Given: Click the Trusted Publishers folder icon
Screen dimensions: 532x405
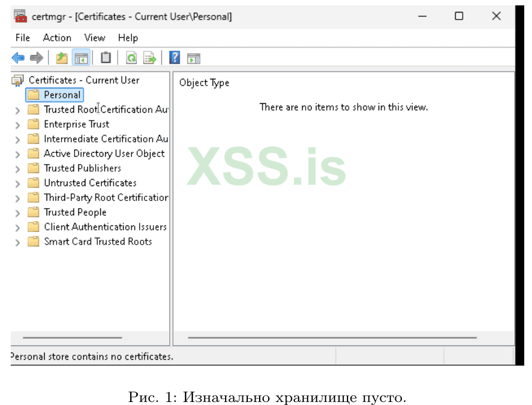Looking at the screenshot, I should [x=33, y=168].
